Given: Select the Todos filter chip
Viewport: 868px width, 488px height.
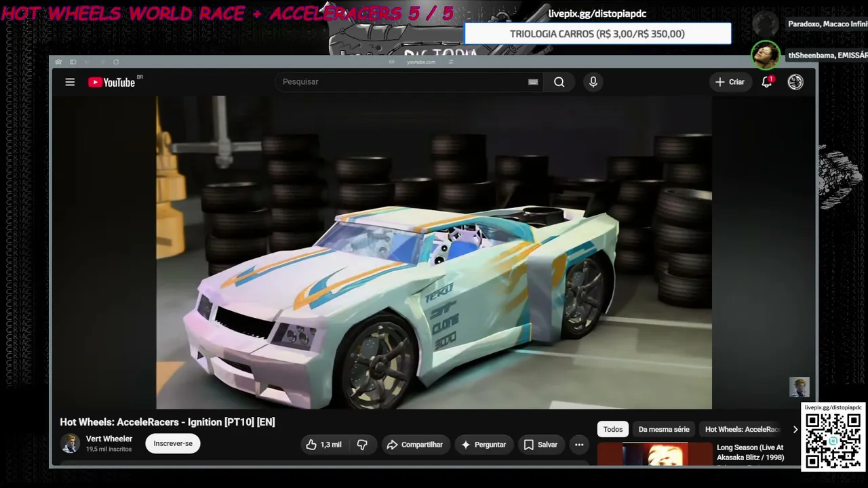Looking at the screenshot, I should pyautogui.click(x=613, y=429).
